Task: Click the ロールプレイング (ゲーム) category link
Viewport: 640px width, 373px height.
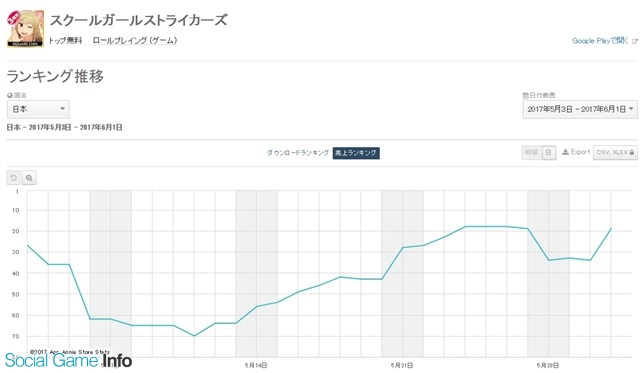Action: click(135, 40)
